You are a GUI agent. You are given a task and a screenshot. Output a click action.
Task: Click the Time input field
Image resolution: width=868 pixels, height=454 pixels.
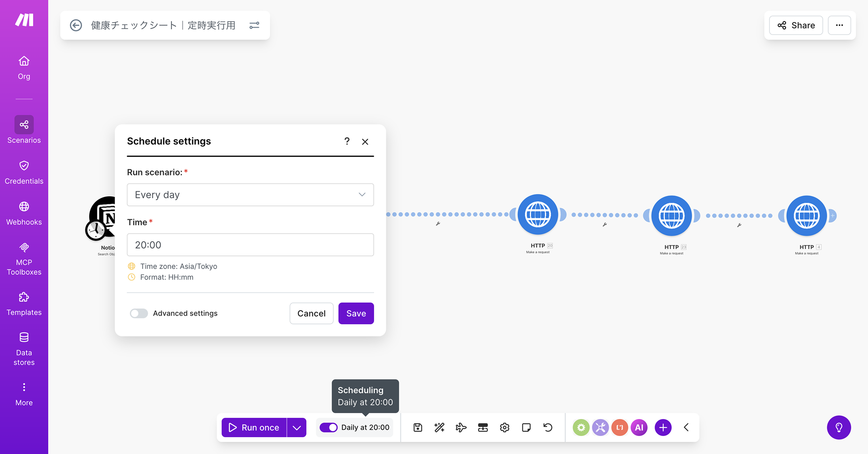(250, 244)
